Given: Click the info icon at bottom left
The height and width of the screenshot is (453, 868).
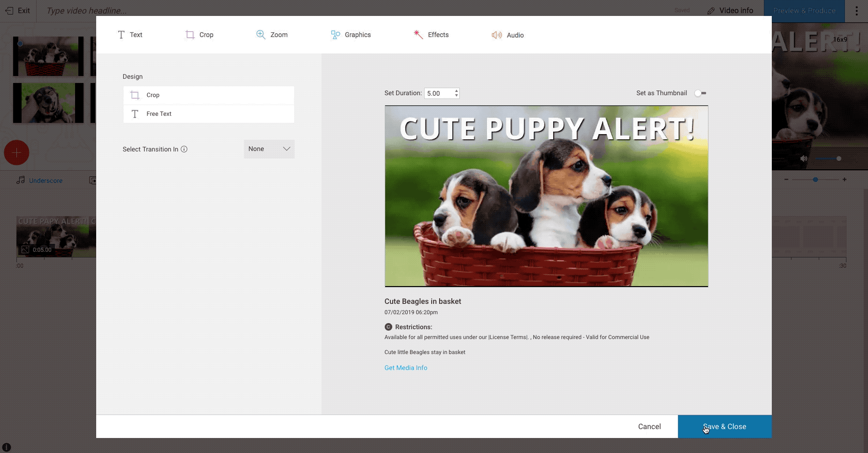Looking at the screenshot, I should point(6,447).
